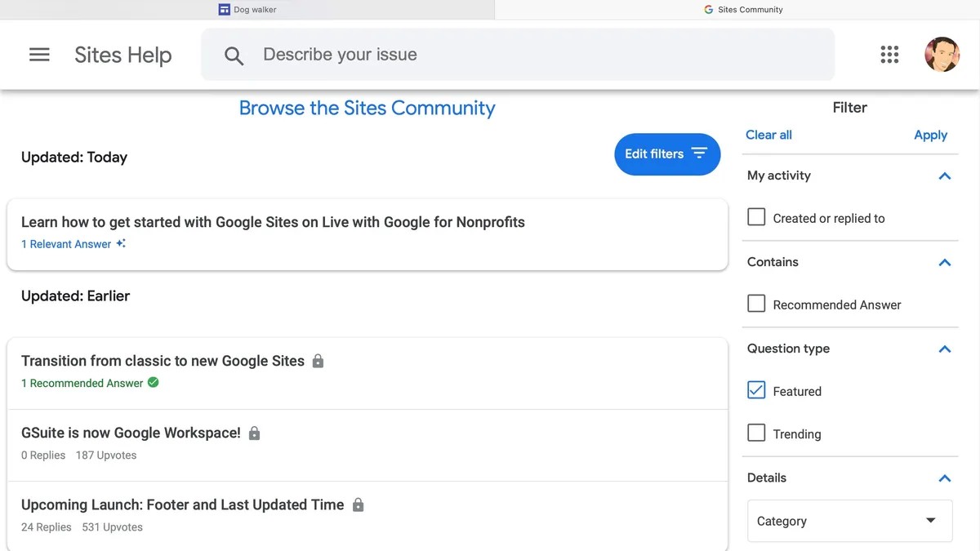Click Clear all to reset filters

tap(768, 135)
